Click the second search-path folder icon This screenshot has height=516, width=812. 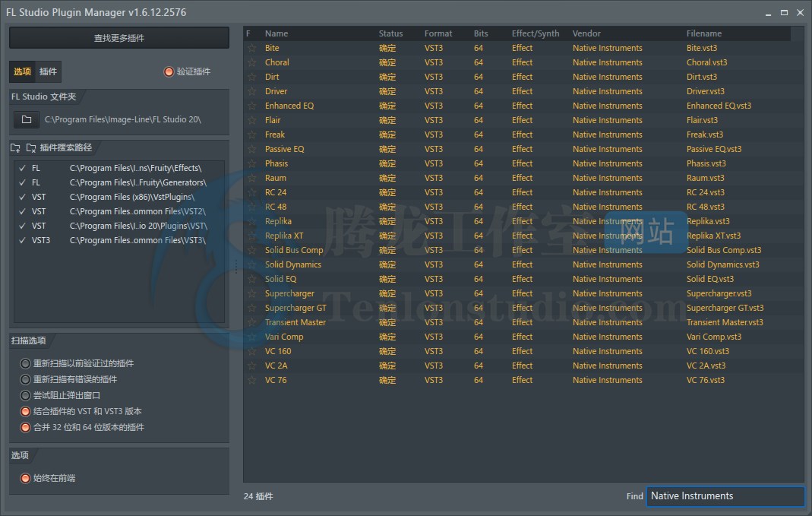point(31,148)
